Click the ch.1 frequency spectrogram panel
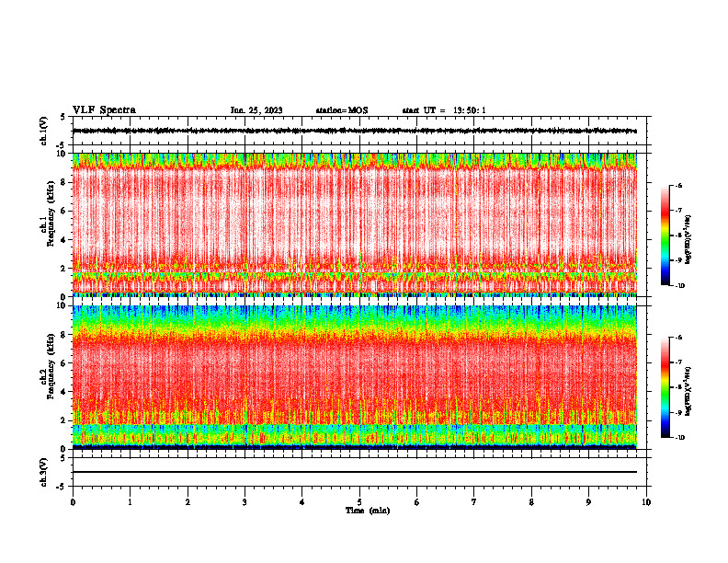728x563 pixels. click(x=355, y=224)
